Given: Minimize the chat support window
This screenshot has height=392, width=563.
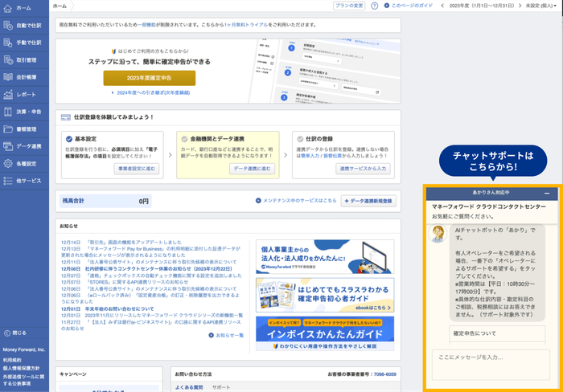Looking at the screenshot, I should 547,194.
